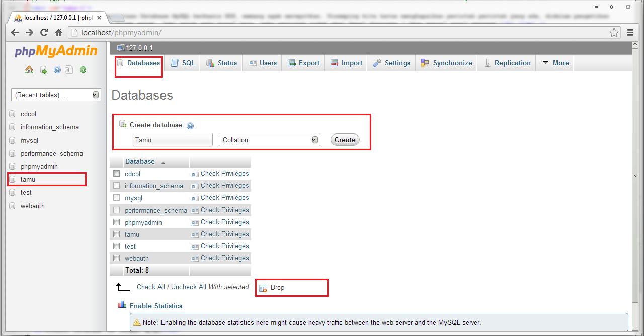The image size is (644, 336).
Task: Click Check Privileges for test
Action: pos(225,246)
